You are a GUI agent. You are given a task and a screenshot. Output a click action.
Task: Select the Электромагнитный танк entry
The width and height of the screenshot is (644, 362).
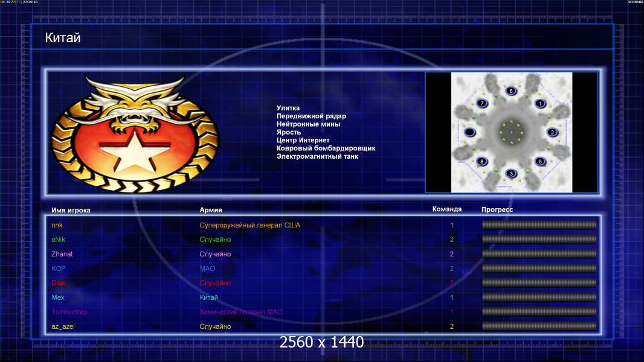(x=318, y=156)
